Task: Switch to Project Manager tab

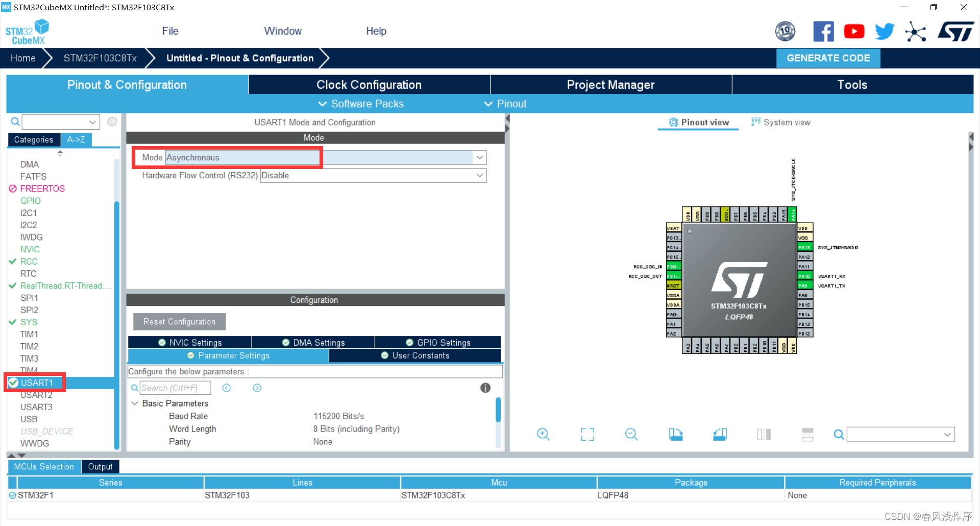Action: (611, 85)
